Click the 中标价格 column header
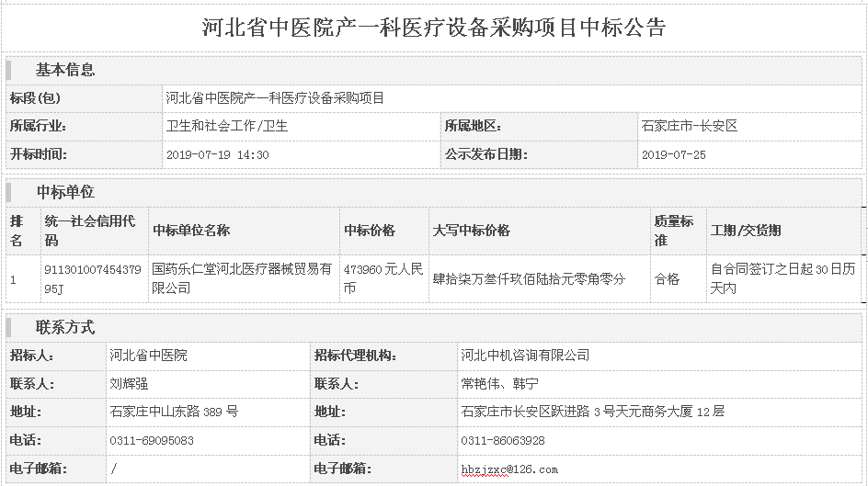 pos(370,231)
